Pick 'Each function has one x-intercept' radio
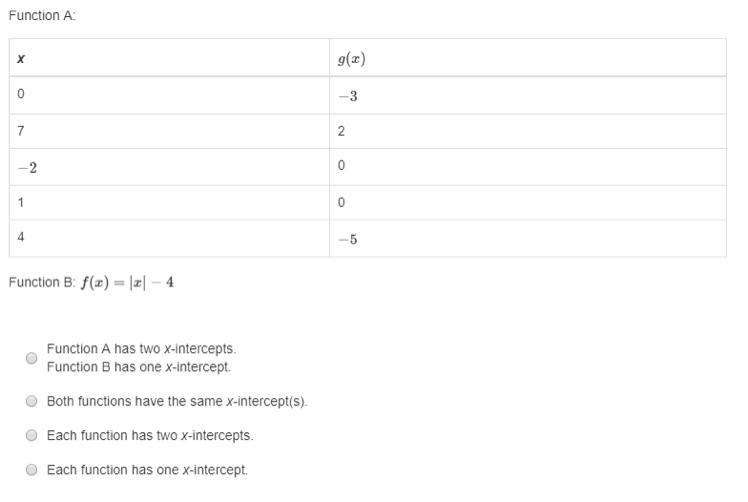Viewport: 748px width, 502px height. tap(31, 470)
